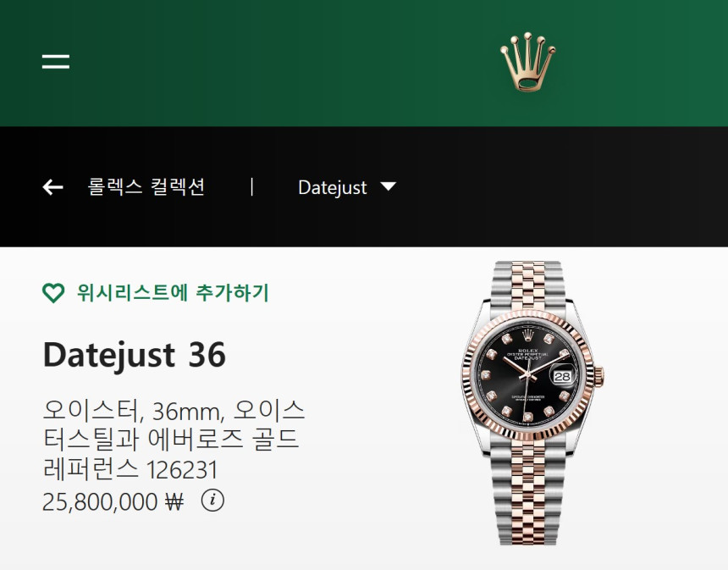Click the 레퍼런스 126231 reference line
Viewport: 728px width, 570px height.
pyautogui.click(x=130, y=469)
